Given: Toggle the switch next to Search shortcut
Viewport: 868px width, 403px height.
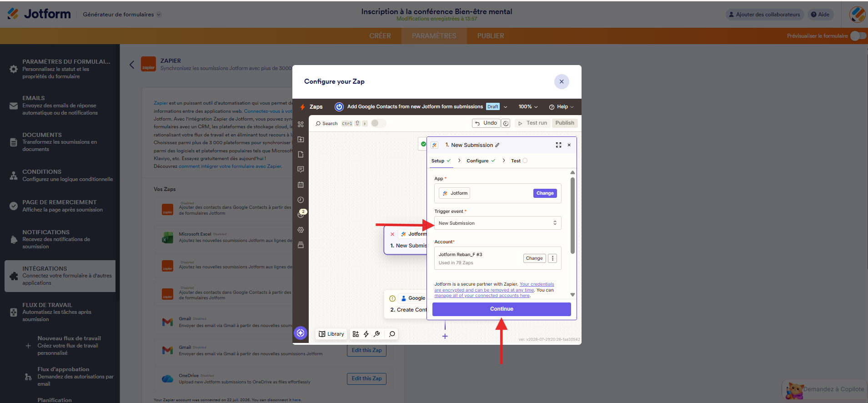Looking at the screenshot, I should [378, 123].
